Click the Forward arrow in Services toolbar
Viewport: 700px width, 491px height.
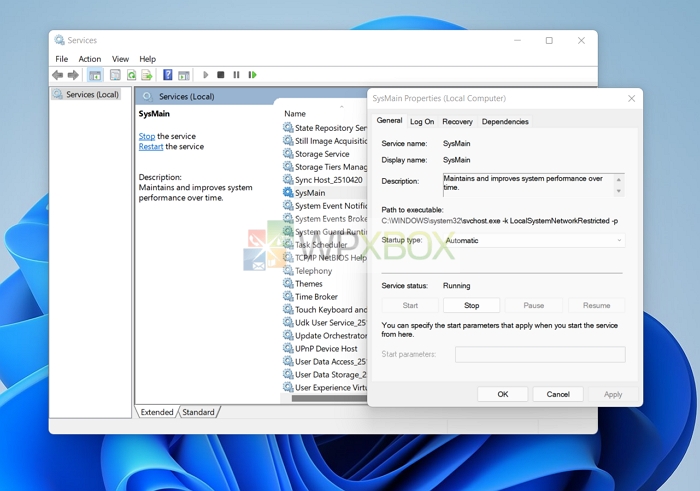point(73,75)
